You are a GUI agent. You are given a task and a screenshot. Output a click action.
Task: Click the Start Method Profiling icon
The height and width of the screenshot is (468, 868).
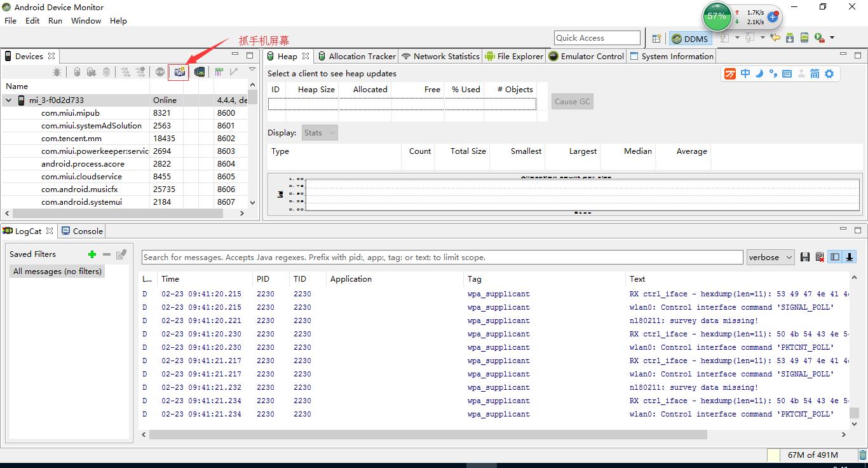(x=140, y=72)
